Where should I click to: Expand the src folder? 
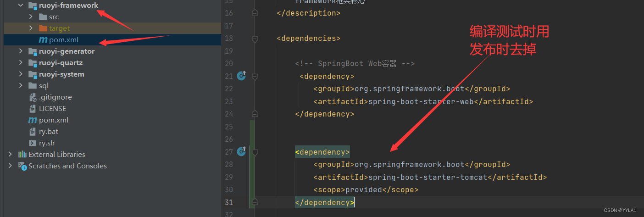31,17
